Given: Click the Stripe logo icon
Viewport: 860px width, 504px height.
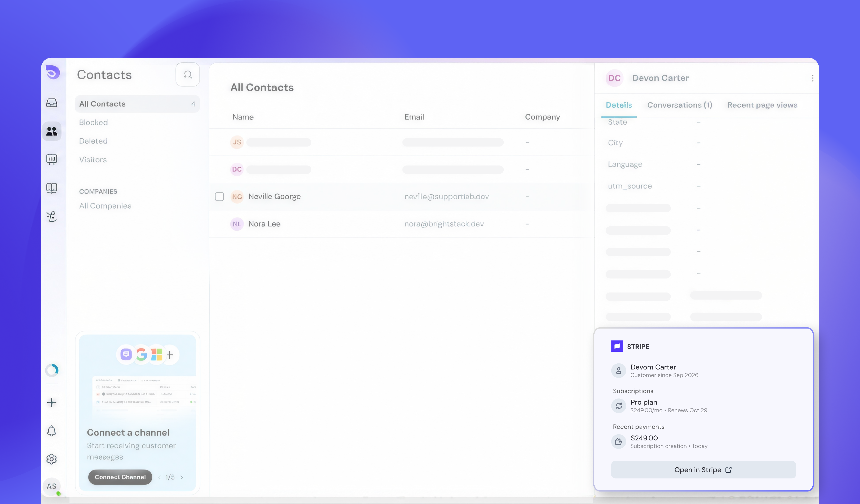Looking at the screenshot, I should (x=617, y=346).
